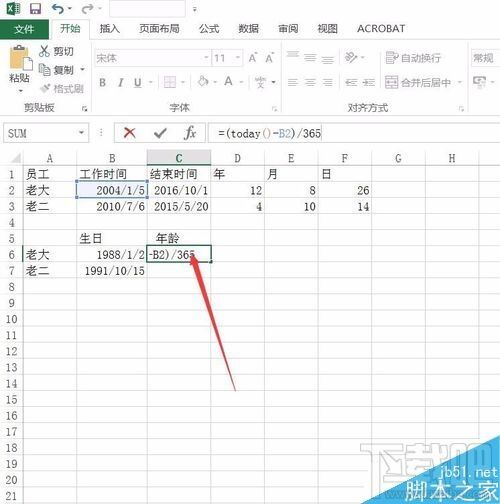This screenshot has height=504, width=500.
Task: Expand the underline style dropdown arrow
Action: click(x=151, y=82)
